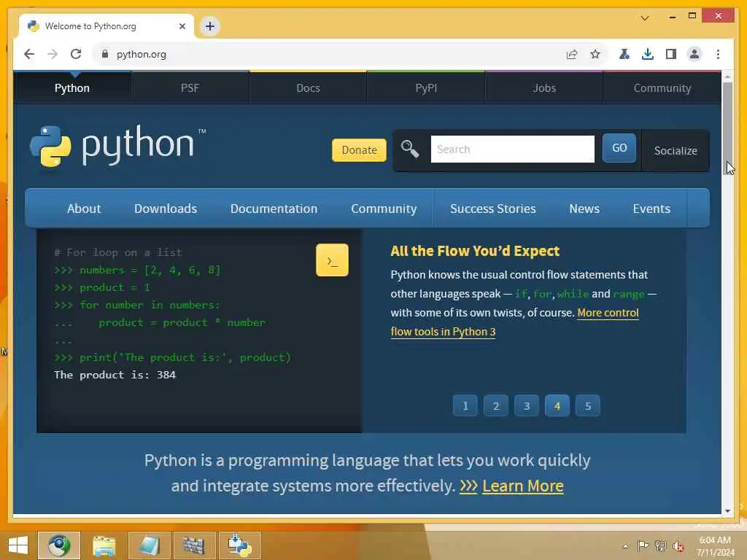The width and height of the screenshot is (747, 560).
Task: Share this page via the share icon
Action: 572,54
